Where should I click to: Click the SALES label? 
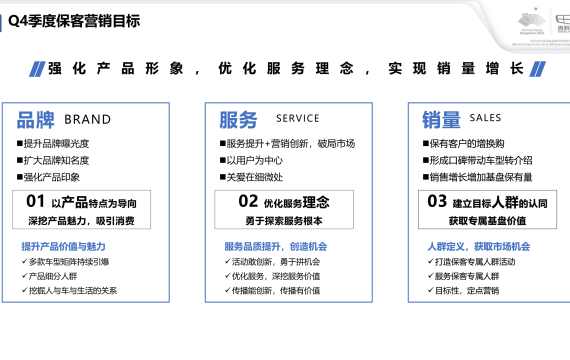click(485, 118)
